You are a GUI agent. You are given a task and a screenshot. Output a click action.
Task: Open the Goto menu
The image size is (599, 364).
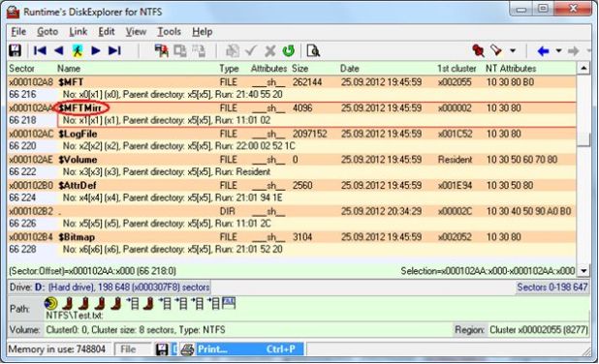47,32
